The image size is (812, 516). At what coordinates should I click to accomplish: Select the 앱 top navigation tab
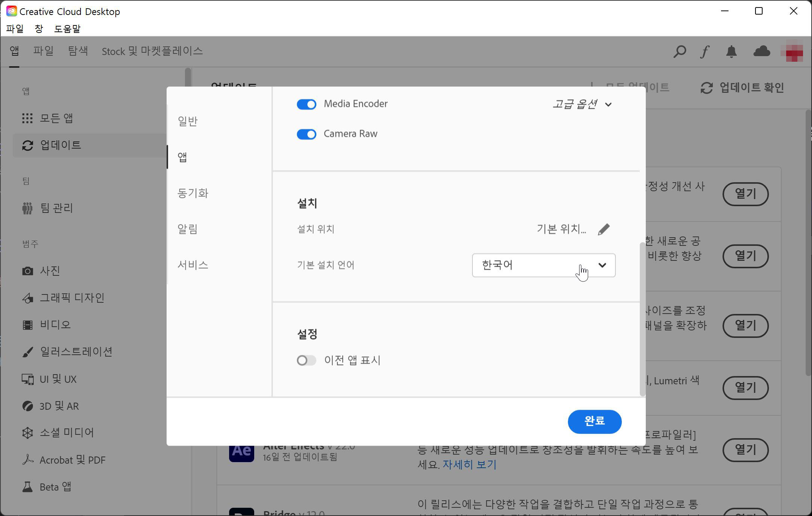point(14,51)
